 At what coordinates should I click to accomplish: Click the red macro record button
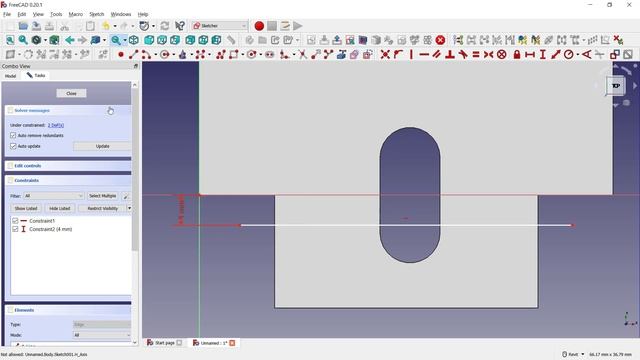tap(259, 26)
